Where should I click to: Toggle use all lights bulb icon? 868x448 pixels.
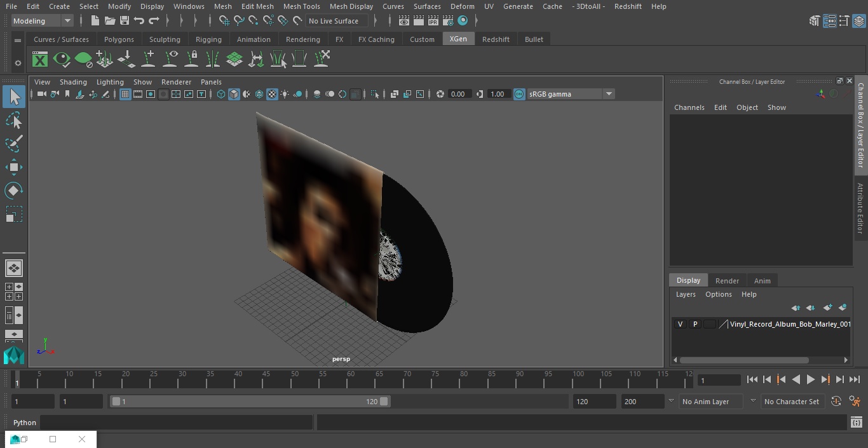pyautogui.click(x=285, y=94)
